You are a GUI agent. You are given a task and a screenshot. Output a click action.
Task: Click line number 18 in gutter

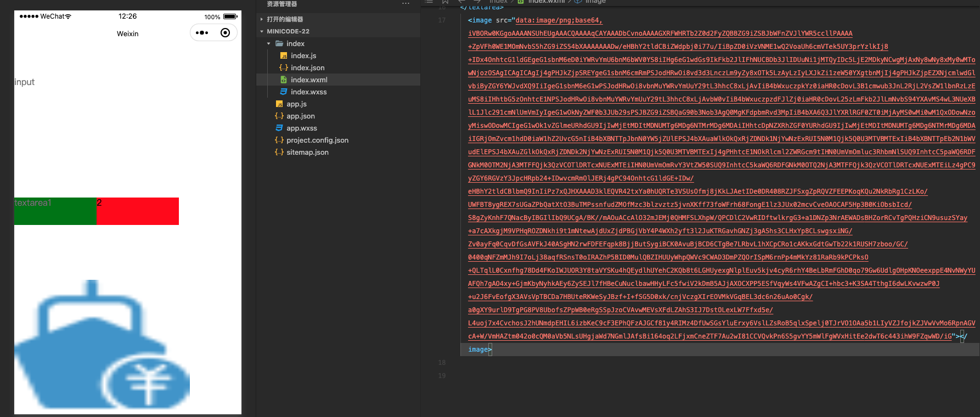pyautogui.click(x=442, y=363)
